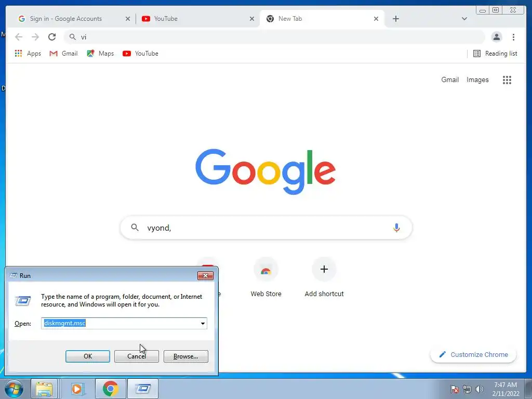Screen dimensions: 532x399
Task: Click the taskbar clock showing 7:47 AM
Action: (506, 389)
